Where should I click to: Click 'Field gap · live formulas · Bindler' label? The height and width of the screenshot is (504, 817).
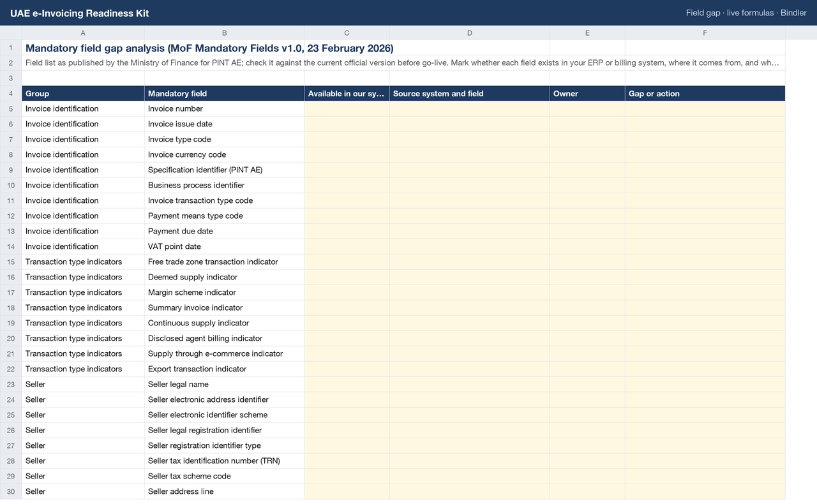[x=746, y=13]
